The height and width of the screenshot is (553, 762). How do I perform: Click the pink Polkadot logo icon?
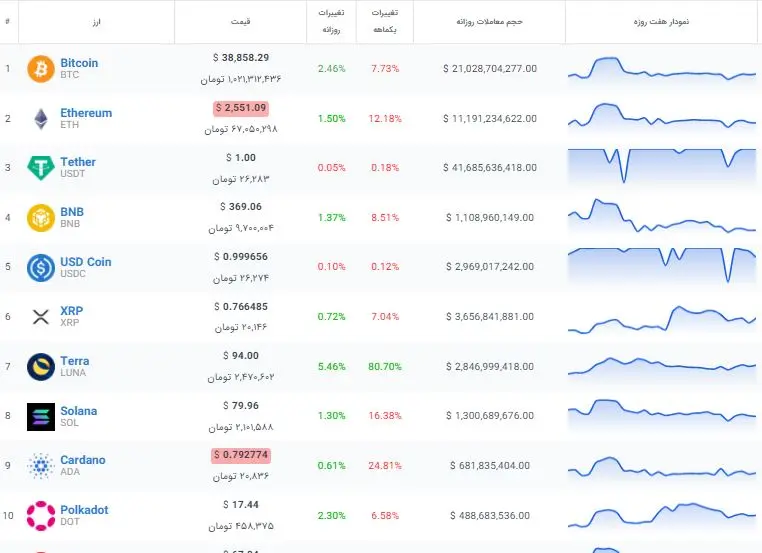(41, 516)
